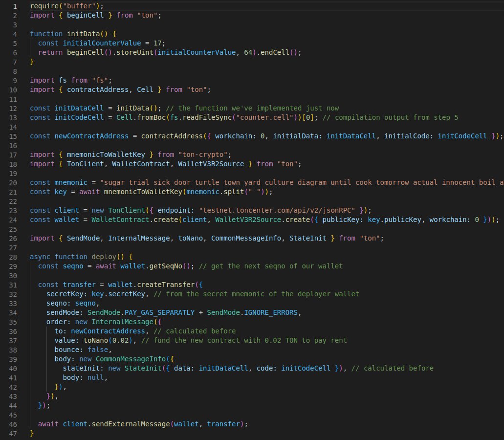This screenshot has width=504, height=440.
Task: Click 'key.secretKey' on line 32
Action: pyautogui.click(x=118, y=294)
